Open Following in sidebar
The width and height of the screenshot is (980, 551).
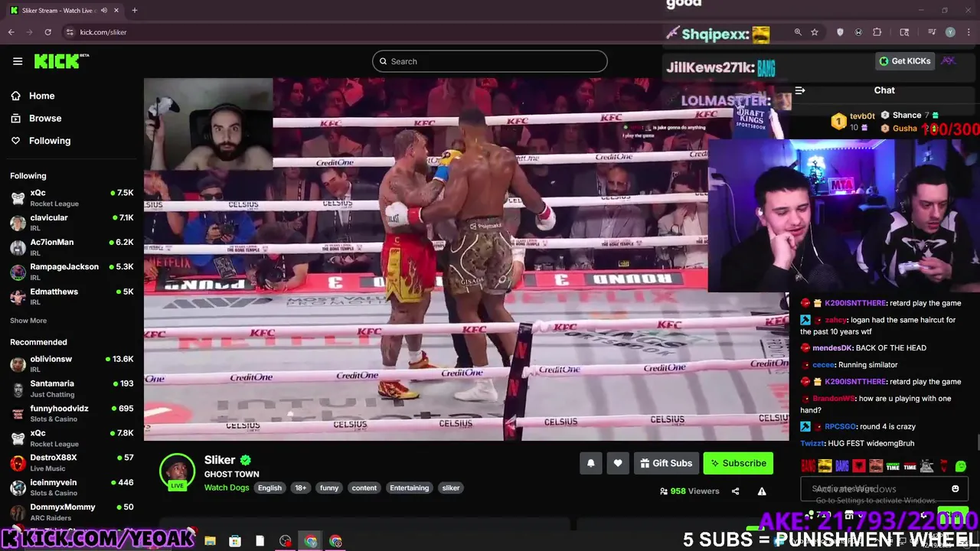click(x=49, y=141)
